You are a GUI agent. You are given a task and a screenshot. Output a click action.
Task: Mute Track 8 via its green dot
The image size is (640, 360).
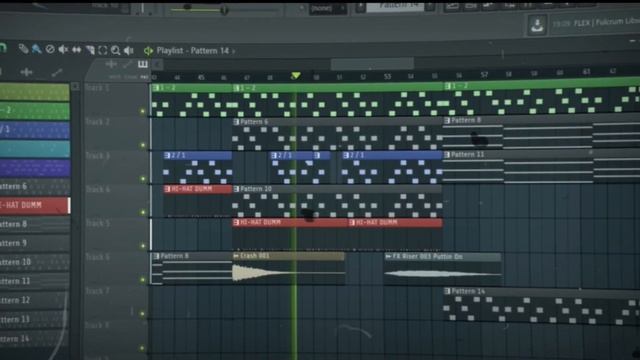coord(142,348)
